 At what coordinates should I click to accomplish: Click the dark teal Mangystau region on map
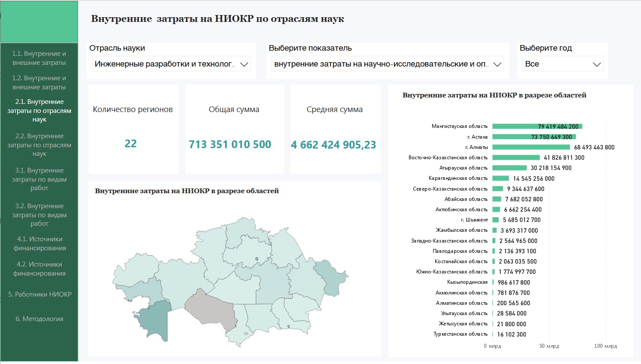pyautogui.click(x=155, y=318)
